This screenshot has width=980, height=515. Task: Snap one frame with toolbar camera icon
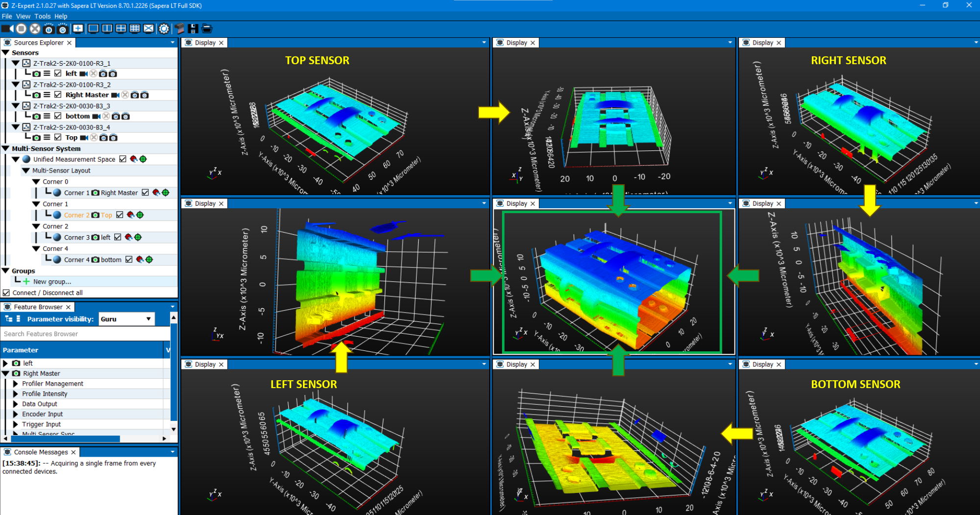[x=49, y=29]
